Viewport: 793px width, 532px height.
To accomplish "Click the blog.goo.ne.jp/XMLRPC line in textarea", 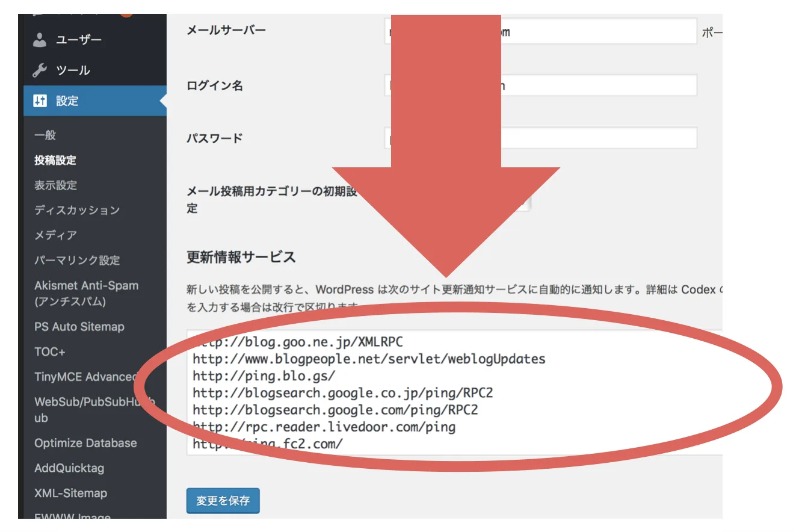I will tap(298, 342).
